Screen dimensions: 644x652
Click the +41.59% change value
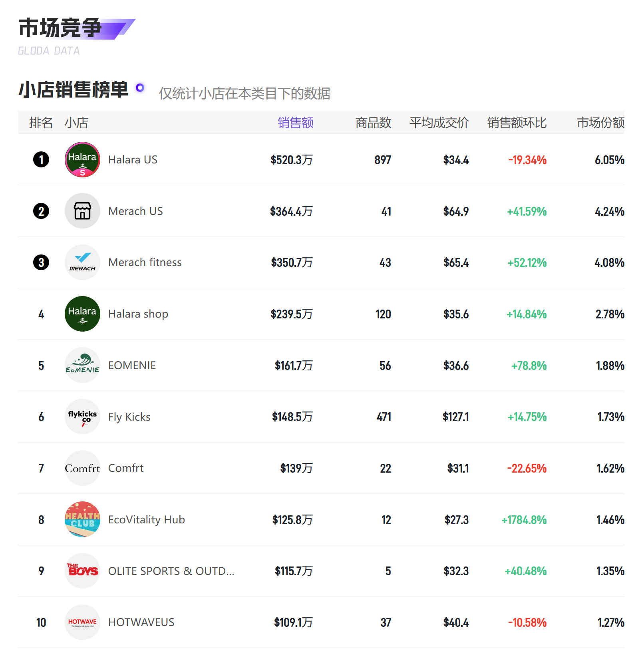click(x=527, y=211)
